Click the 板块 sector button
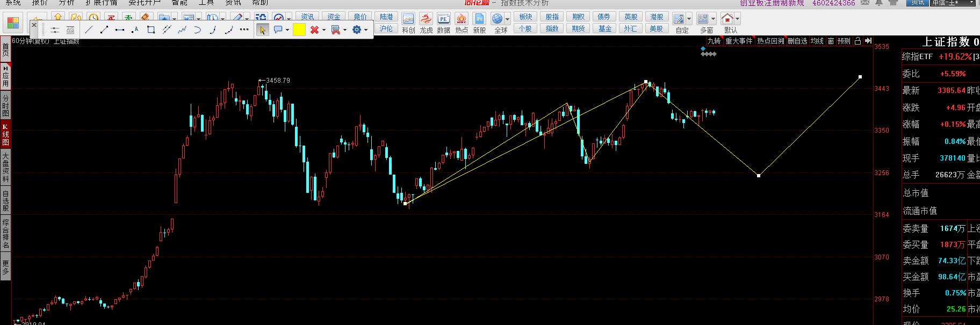The height and width of the screenshot is (325, 980). (525, 17)
